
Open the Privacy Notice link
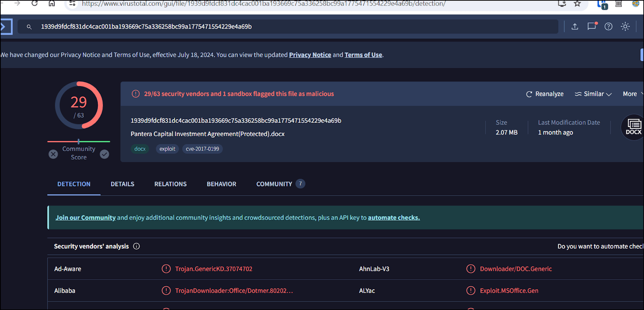tap(310, 55)
